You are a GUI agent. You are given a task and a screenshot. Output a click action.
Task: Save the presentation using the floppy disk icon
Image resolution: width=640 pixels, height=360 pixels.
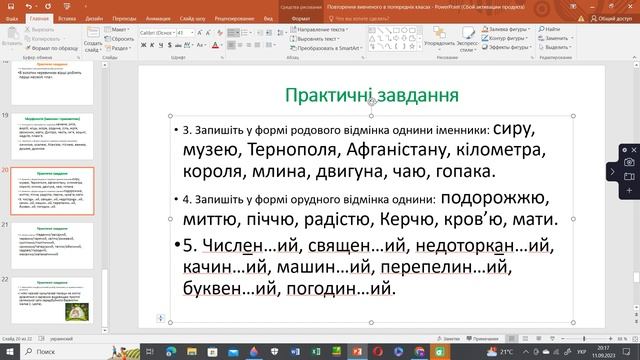(11, 6)
